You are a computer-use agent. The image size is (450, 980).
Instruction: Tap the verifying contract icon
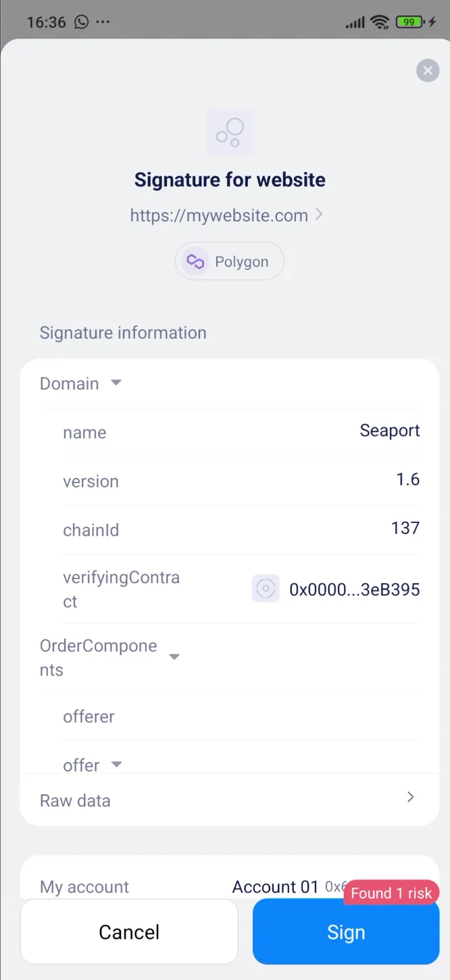266,589
